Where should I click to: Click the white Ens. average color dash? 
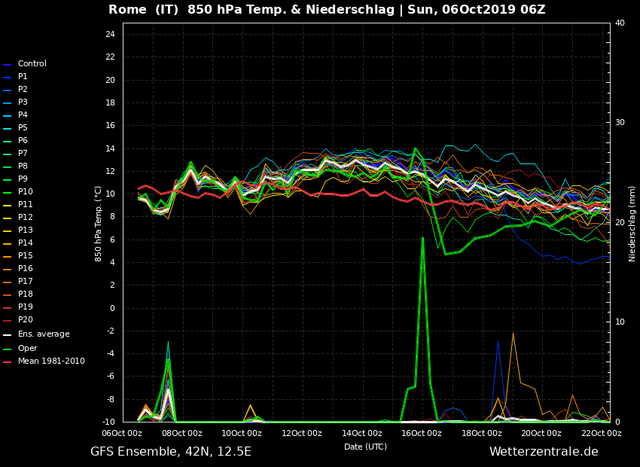7,335
